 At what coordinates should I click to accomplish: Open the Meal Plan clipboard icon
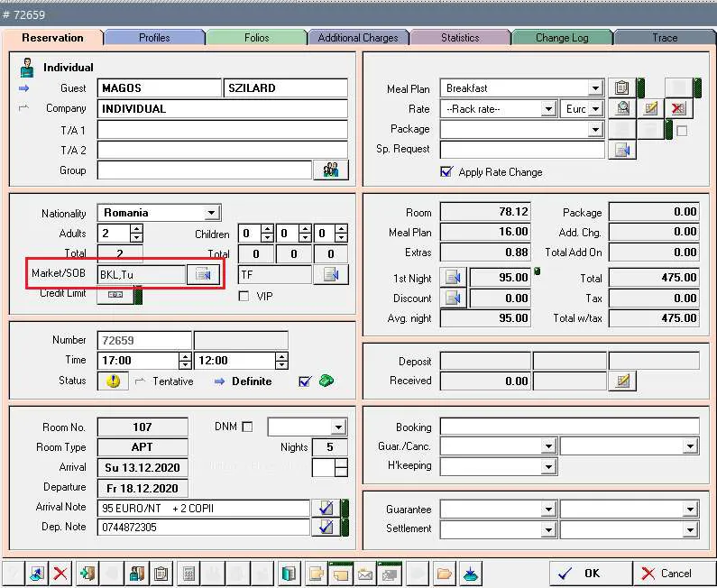point(621,87)
